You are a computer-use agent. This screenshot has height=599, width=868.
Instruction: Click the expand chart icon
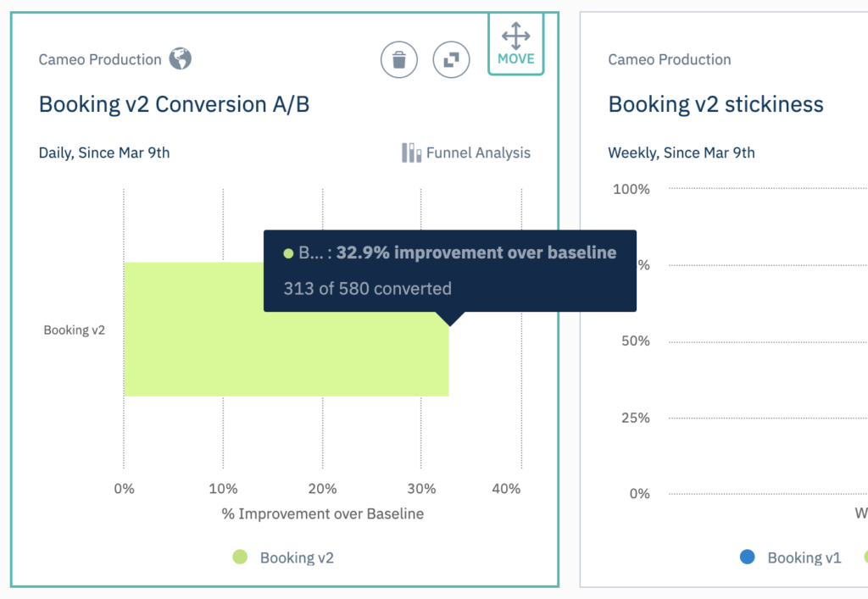pos(451,60)
